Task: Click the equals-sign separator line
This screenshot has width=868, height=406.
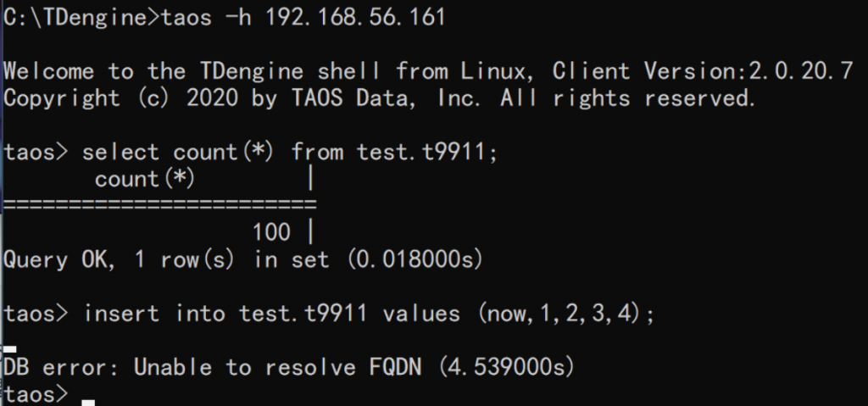Action: tap(160, 206)
